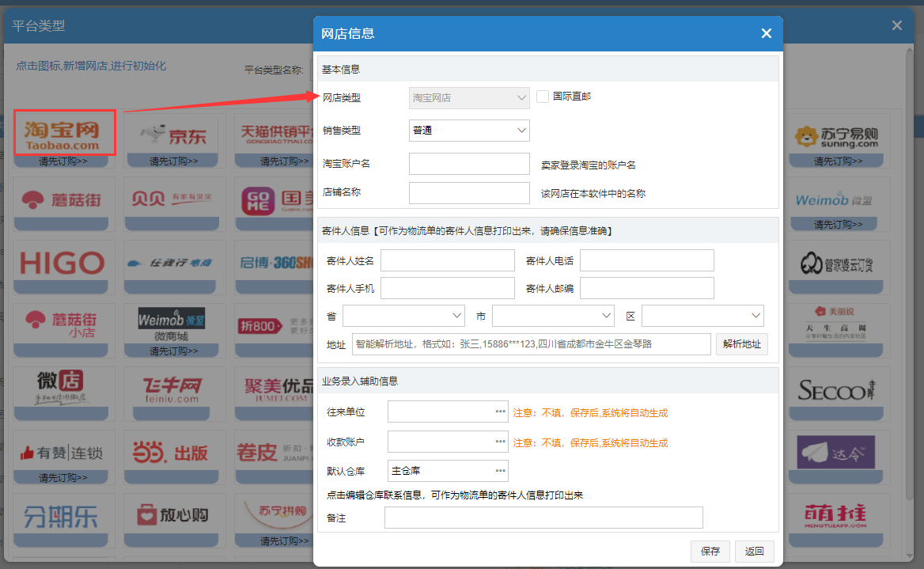
Task: Click the Weimob 微盟 icon under Suning
Action: 833,200
